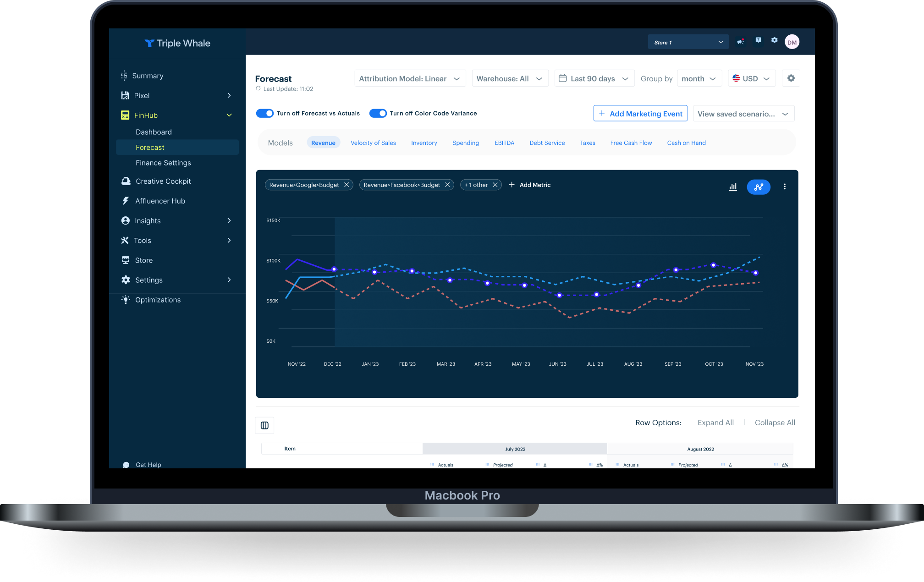Open Creative Cockpit in sidebar
The image size is (924, 582).
click(x=163, y=181)
